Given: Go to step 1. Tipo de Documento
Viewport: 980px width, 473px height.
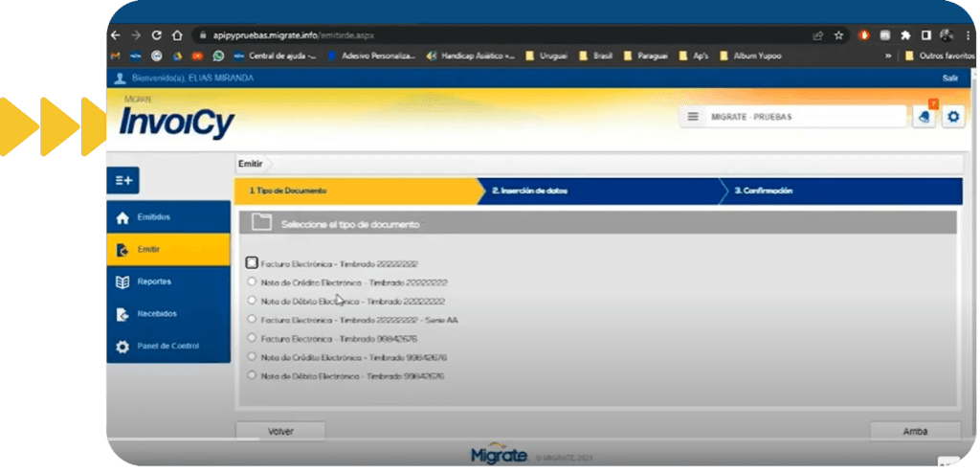Looking at the screenshot, I should [x=355, y=191].
